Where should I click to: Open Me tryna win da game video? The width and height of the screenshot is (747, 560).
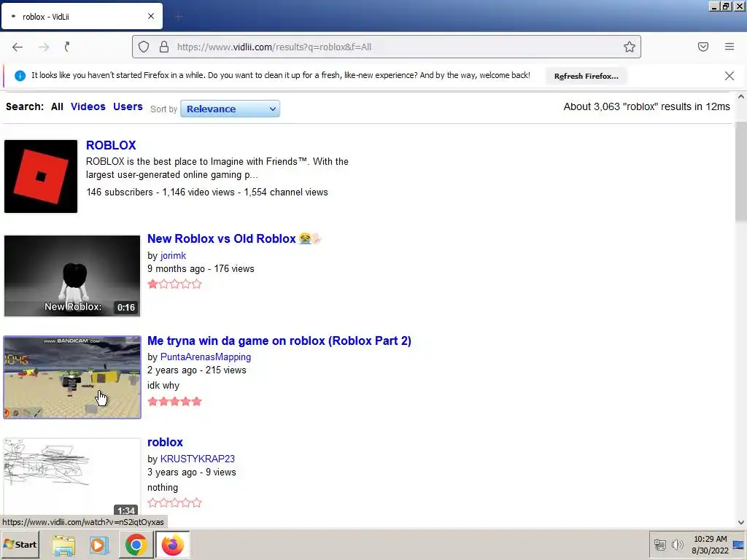click(x=279, y=341)
